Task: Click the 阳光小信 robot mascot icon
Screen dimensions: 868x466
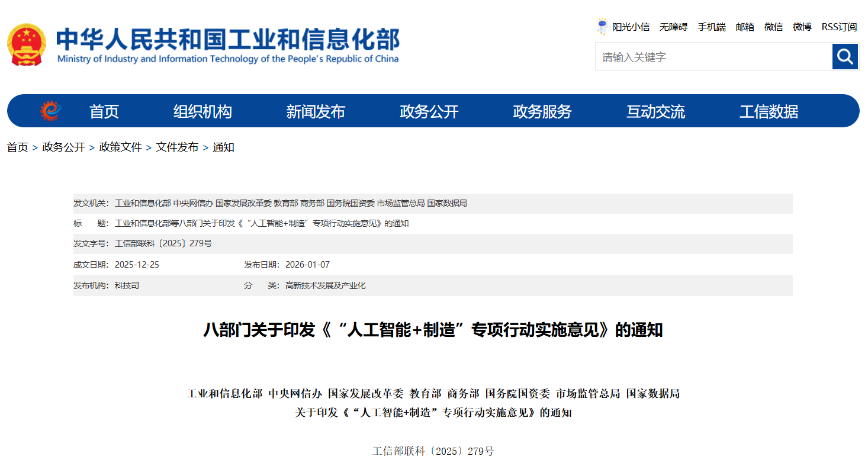Action: click(x=602, y=27)
